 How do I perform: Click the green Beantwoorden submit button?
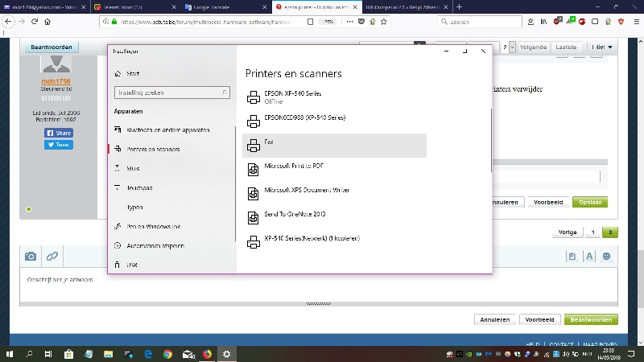click(x=591, y=319)
